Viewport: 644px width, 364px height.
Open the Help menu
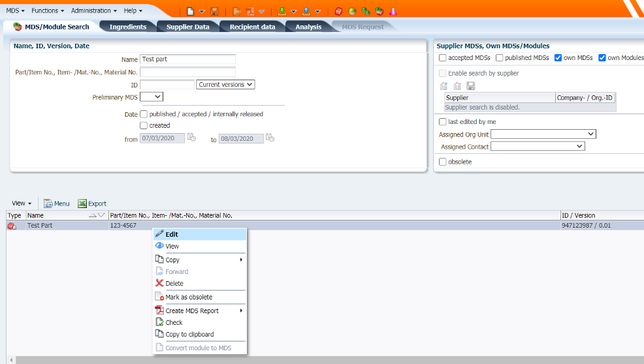pyautogui.click(x=133, y=10)
